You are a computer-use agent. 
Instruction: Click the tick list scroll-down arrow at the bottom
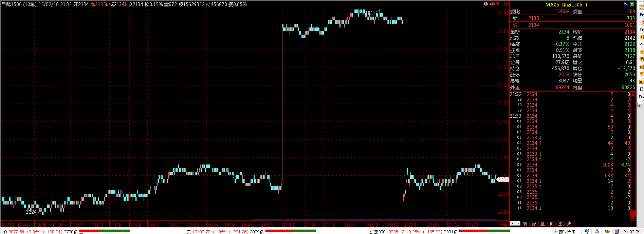(x=633, y=218)
